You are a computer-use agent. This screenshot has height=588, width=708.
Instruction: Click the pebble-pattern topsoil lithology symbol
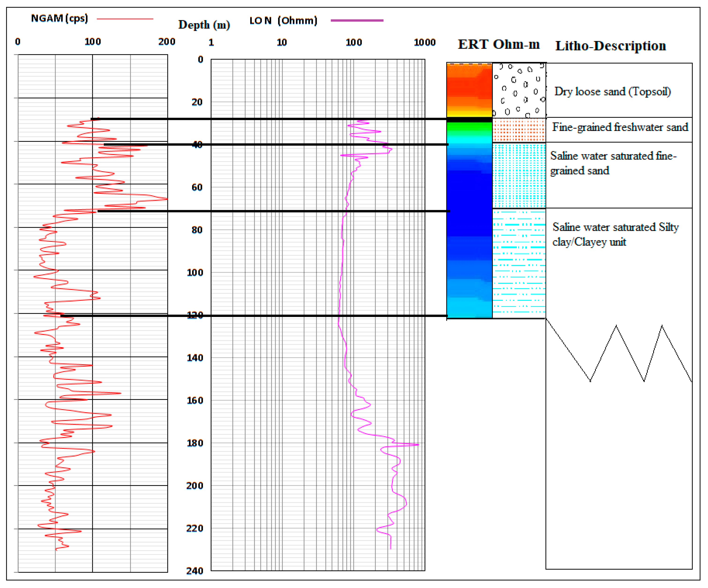(519, 90)
